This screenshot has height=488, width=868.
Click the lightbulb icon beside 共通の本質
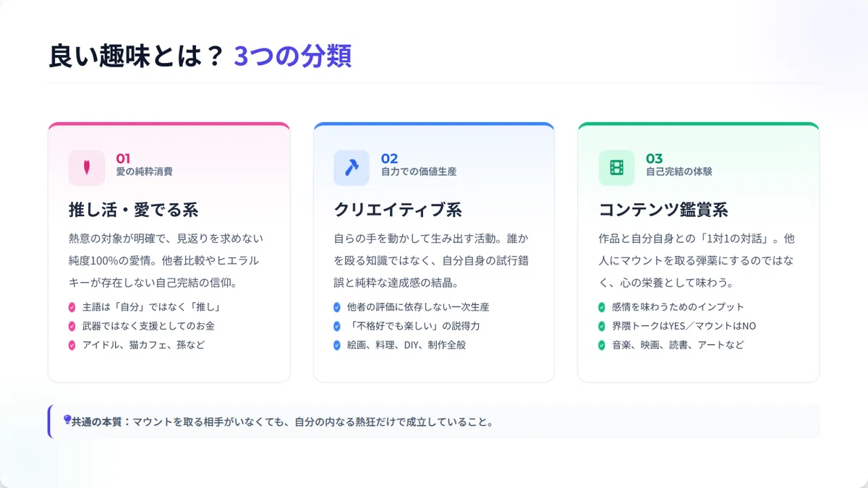67,419
